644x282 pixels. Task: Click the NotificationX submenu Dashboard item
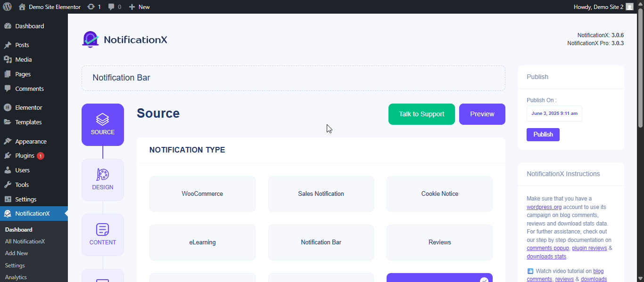[x=19, y=230]
